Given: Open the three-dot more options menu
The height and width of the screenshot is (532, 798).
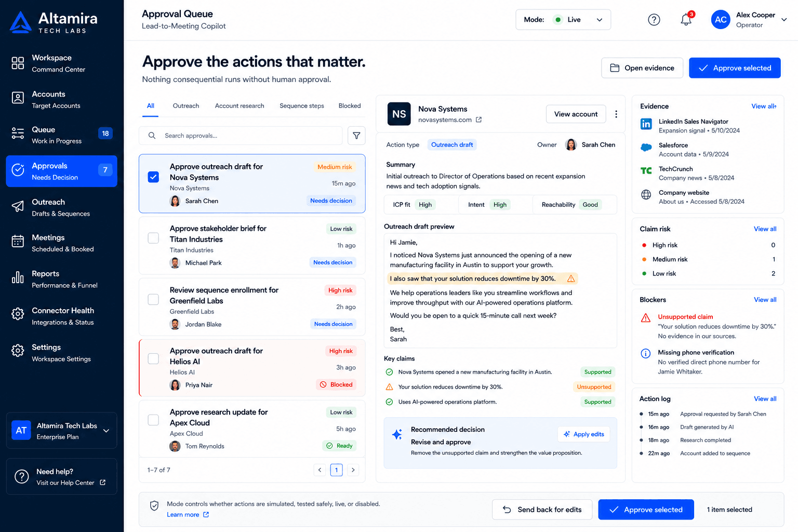Looking at the screenshot, I should click(x=616, y=114).
